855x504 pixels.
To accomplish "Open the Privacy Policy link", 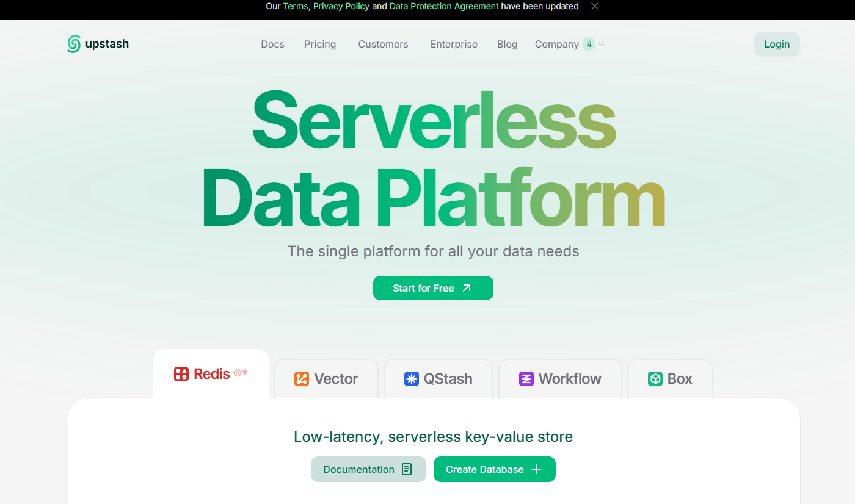I will 341,6.
